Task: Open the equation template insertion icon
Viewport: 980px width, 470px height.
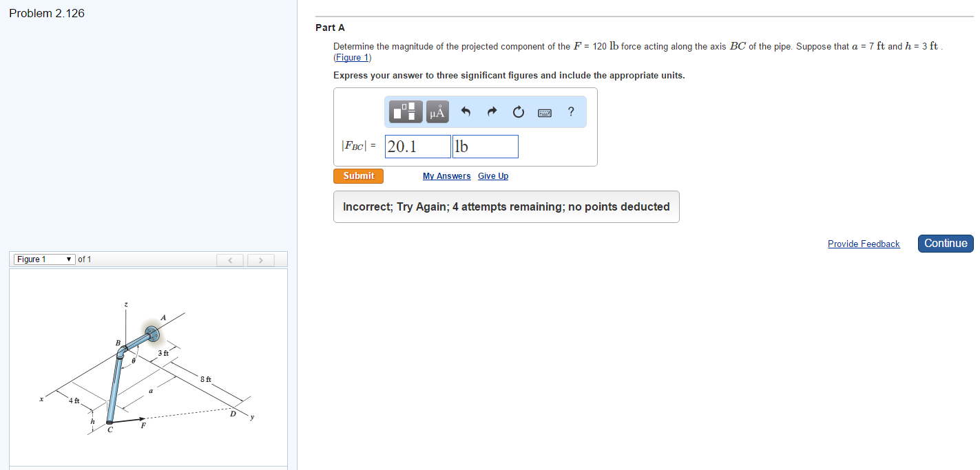Action: tap(404, 111)
